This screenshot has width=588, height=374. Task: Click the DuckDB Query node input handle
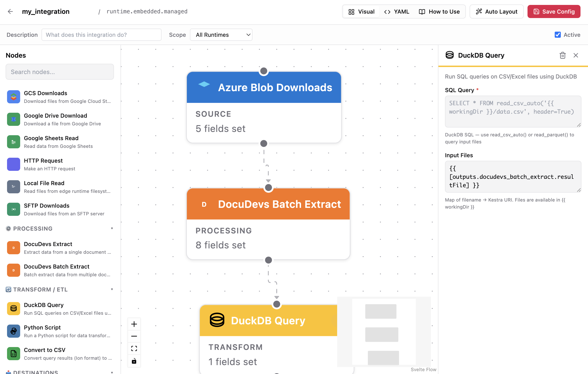pos(277,304)
